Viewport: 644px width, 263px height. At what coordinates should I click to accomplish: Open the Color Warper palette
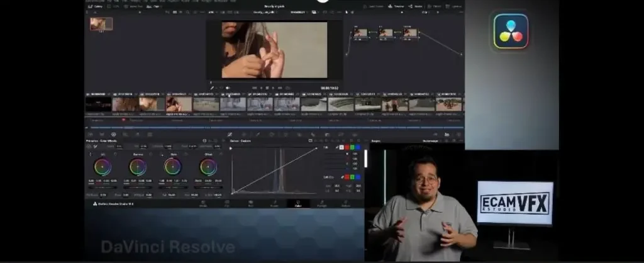243,135
